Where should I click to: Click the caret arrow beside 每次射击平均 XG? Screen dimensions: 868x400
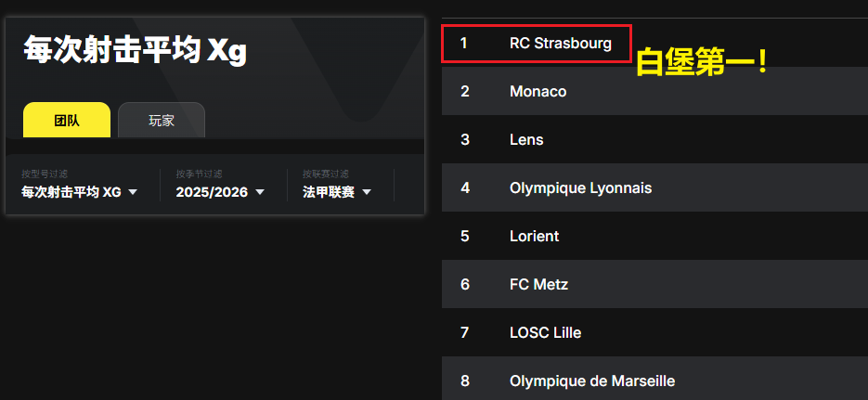133,192
